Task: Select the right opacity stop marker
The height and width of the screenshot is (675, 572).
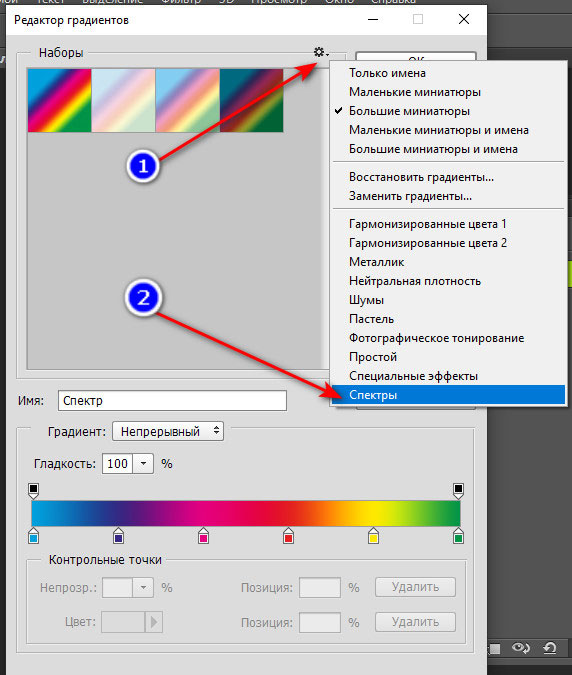Action: coord(458,491)
